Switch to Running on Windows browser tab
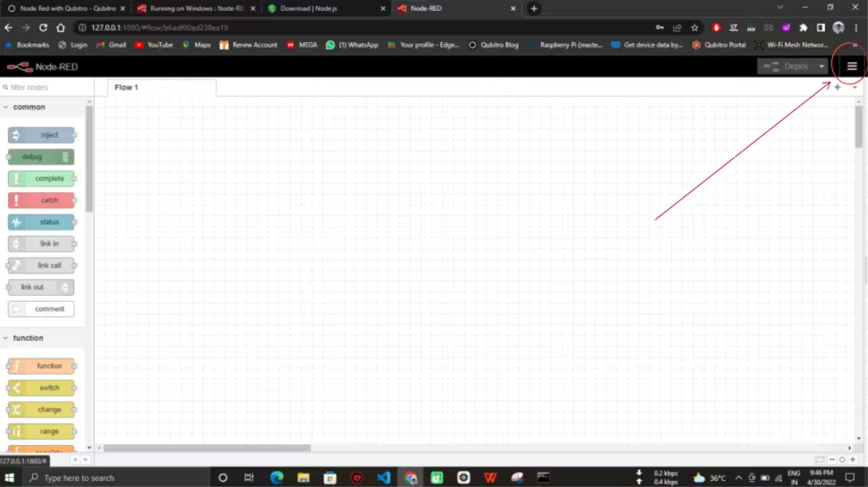868x487 pixels. (x=196, y=8)
